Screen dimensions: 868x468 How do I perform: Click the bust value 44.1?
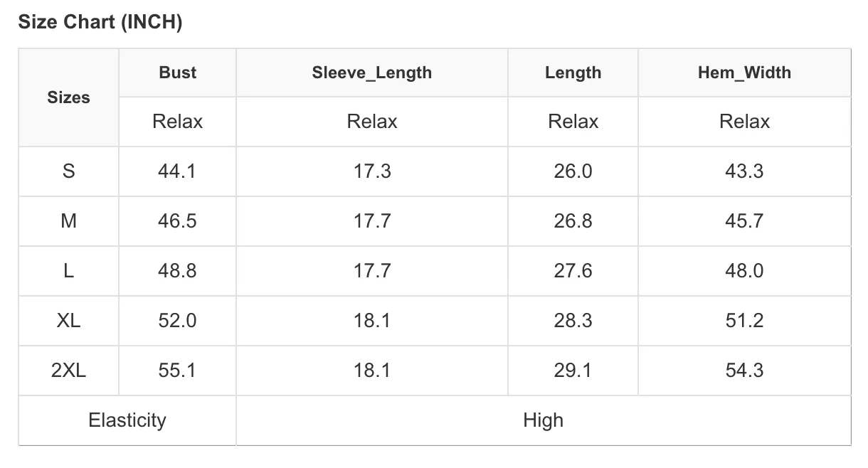[177, 171]
